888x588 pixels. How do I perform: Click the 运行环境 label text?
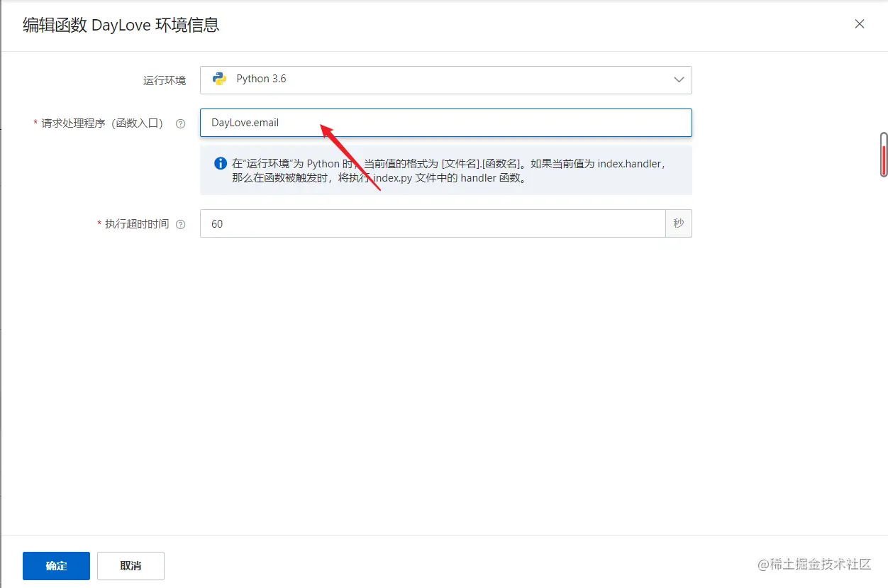point(165,80)
